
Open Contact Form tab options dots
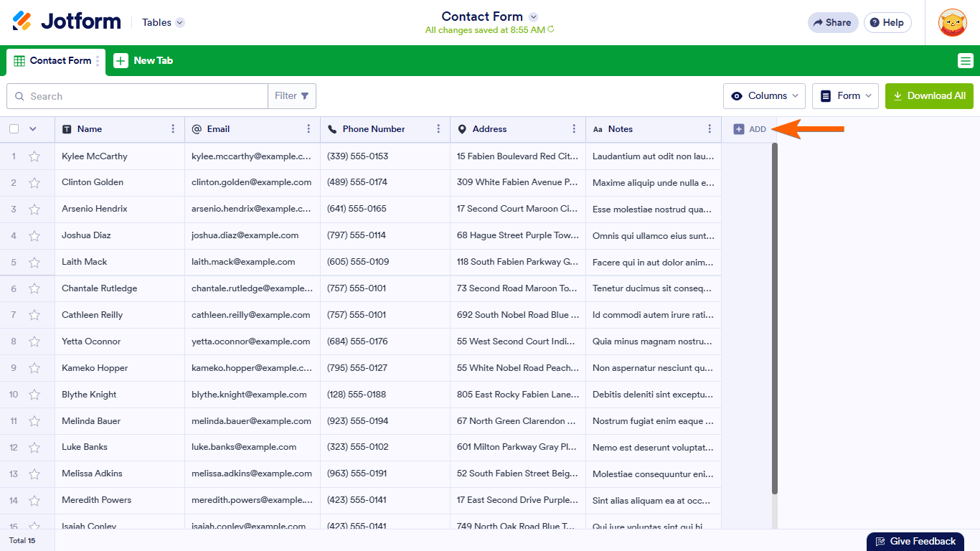click(98, 61)
